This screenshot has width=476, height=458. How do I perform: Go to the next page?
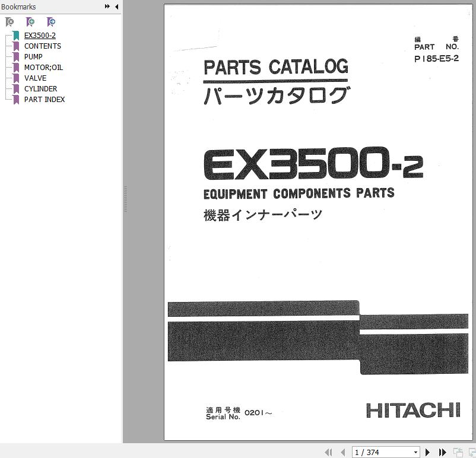(x=427, y=452)
